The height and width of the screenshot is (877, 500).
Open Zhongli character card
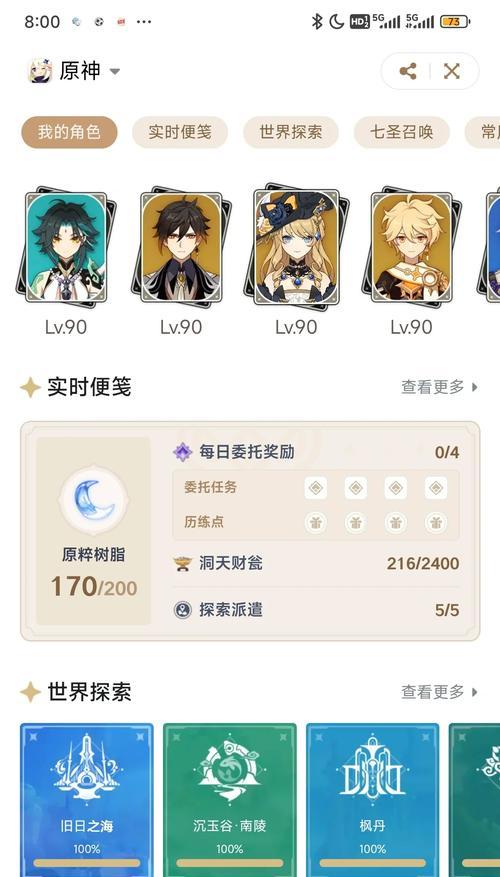(x=181, y=248)
